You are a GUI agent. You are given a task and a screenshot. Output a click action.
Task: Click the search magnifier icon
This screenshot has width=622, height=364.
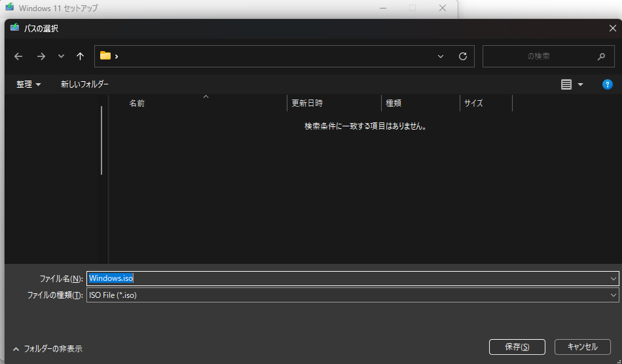click(601, 56)
